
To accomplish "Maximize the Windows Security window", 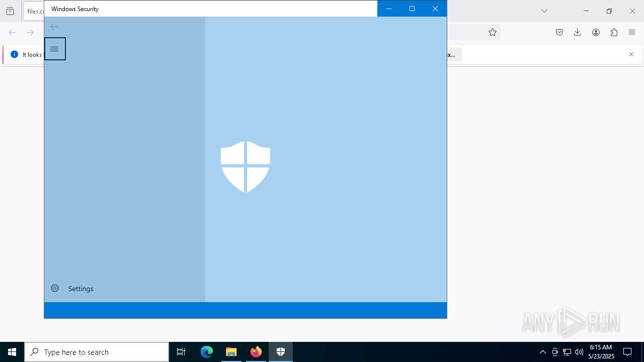I will click(x=412, y=9).
